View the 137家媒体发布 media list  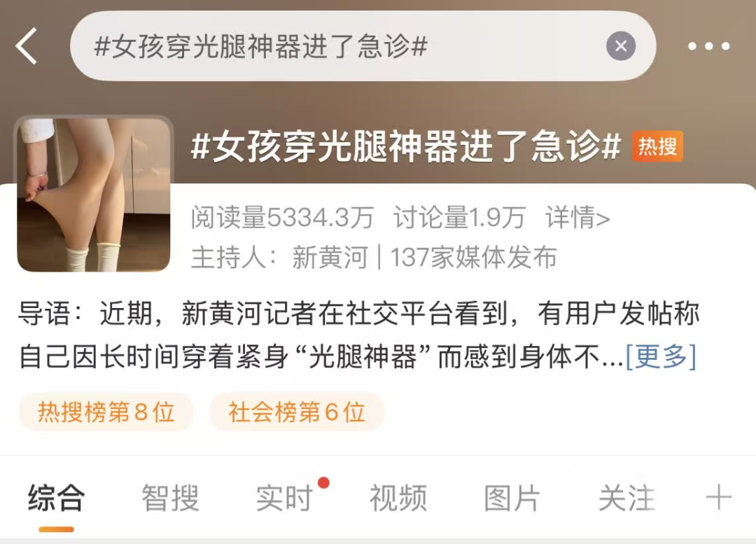(473, 257)
